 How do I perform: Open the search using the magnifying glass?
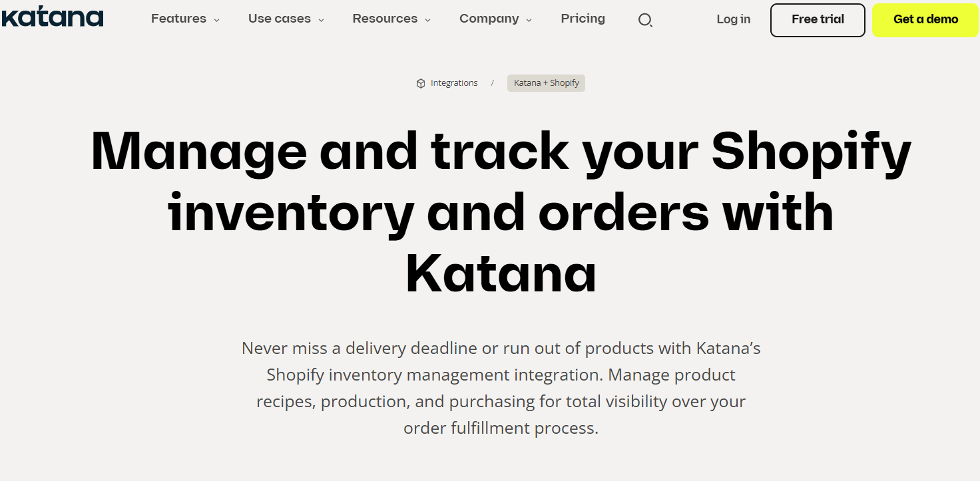[644, 20]
